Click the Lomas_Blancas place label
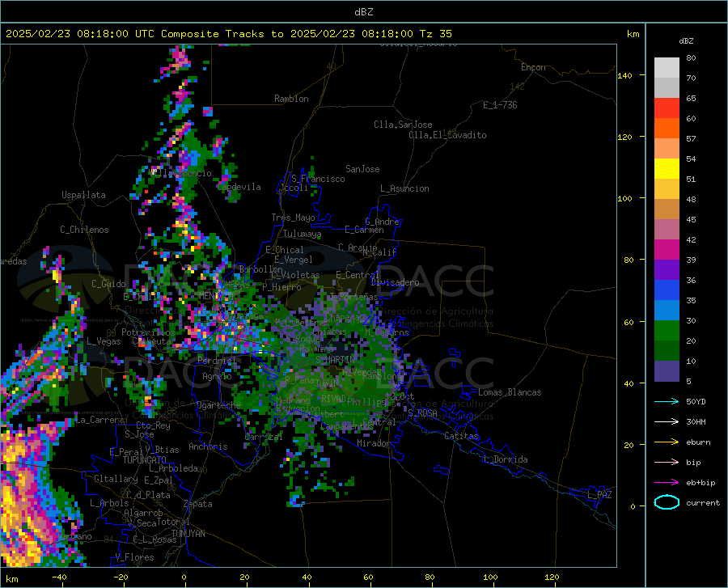 (x=510, y=392)
